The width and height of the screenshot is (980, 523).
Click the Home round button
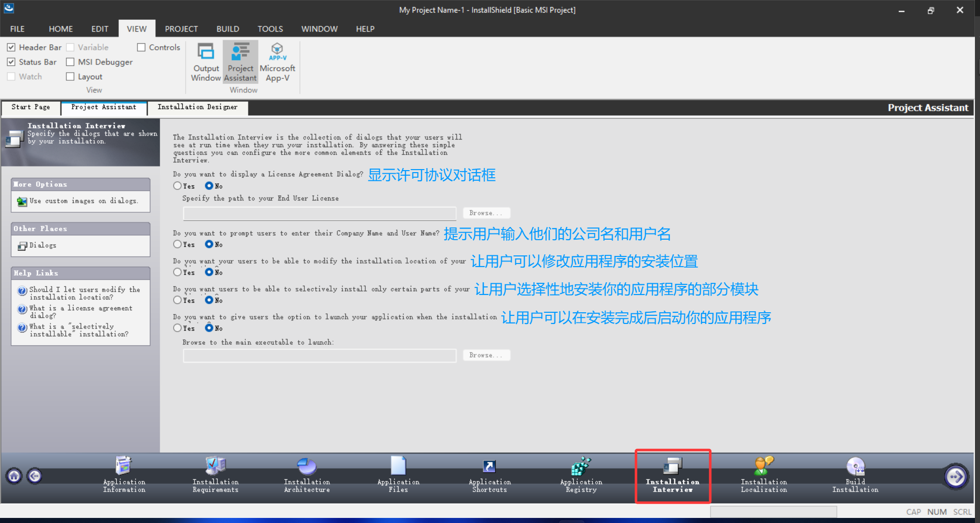point(14,476)
